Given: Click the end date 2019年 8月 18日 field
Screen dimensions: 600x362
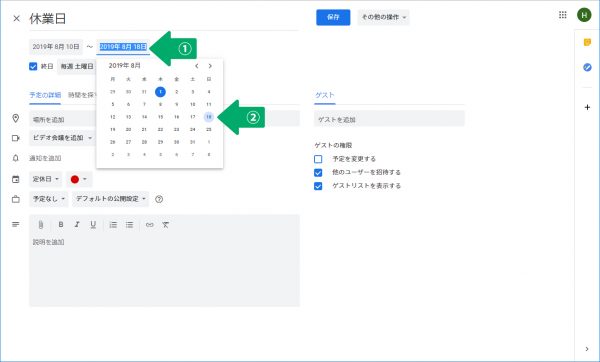Looking at the screenshot, I should pos(123,47).
